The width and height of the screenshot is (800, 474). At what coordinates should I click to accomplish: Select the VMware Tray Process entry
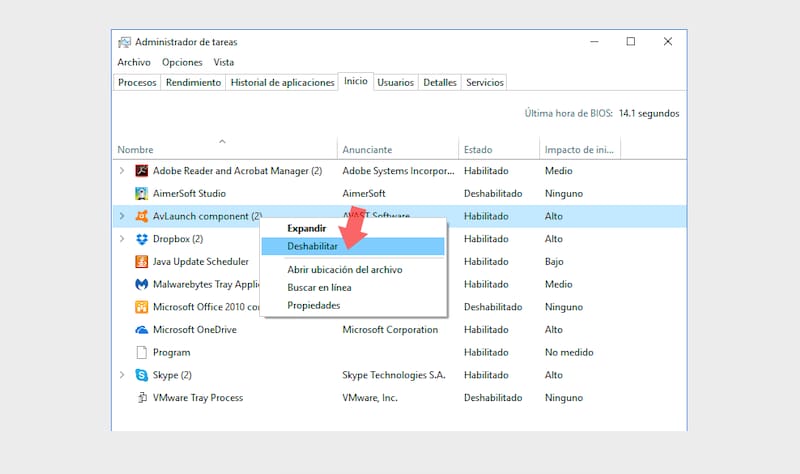(x=198, y=397)
